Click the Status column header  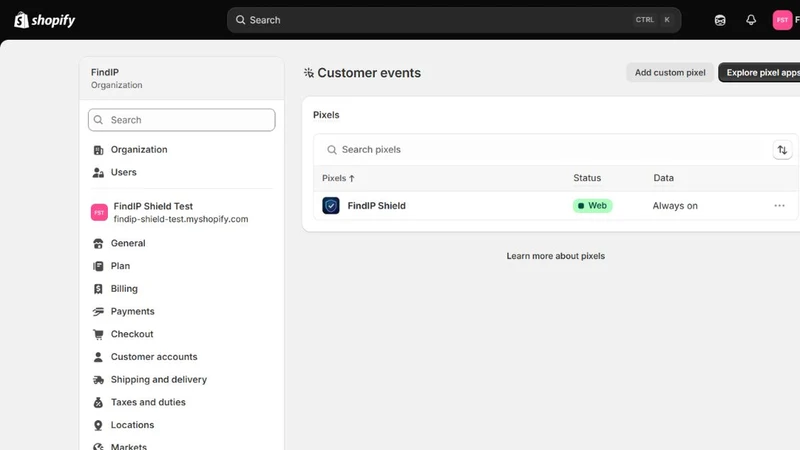pos(587,178)
